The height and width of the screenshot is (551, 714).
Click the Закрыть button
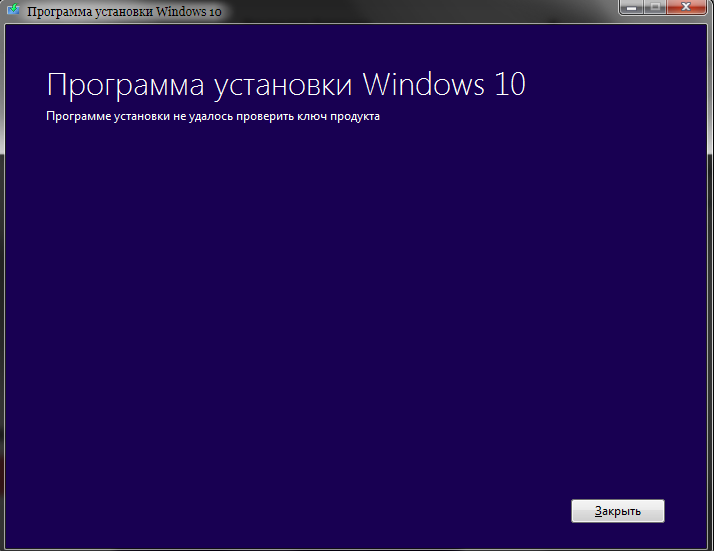coord(617,511)
